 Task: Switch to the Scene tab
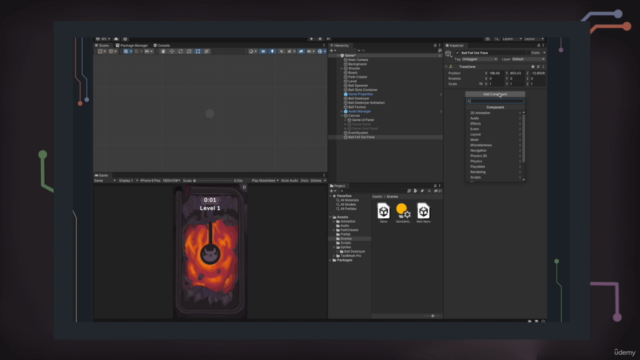[x=102, y=45]
